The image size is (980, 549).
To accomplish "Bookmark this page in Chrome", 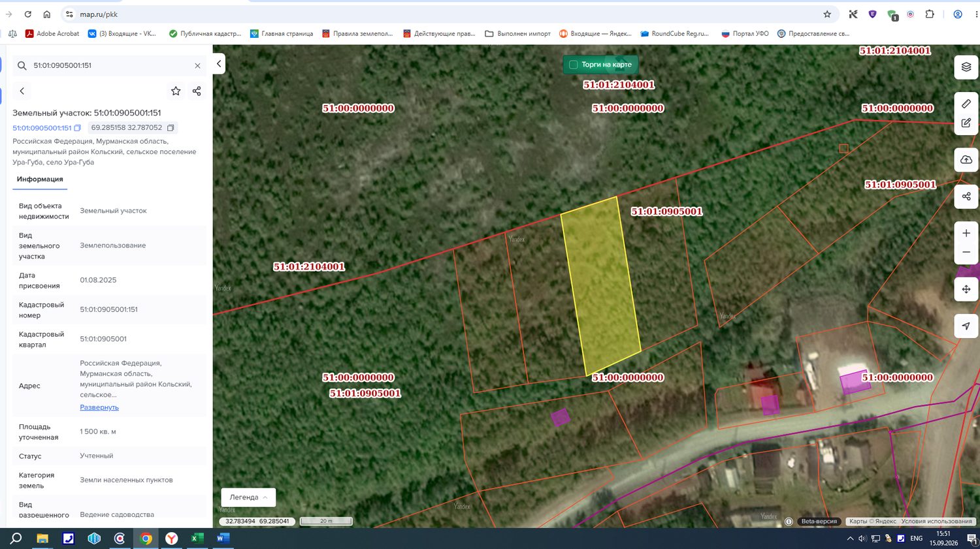I will pos(827,14).
